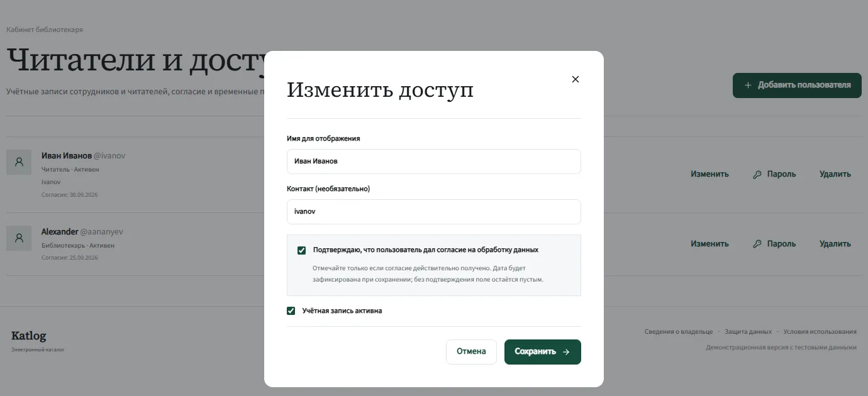Uncheck Учётная запись активна checkbox

point(291,311)
